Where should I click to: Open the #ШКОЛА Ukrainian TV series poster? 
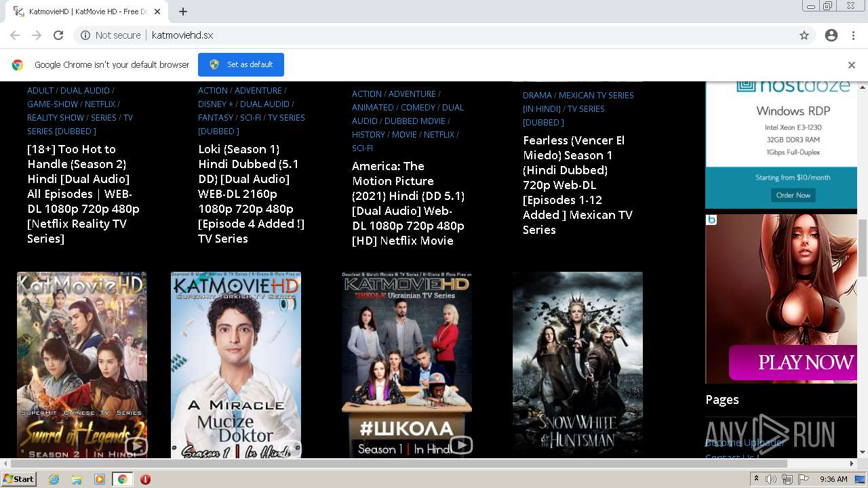click(407, 365)
